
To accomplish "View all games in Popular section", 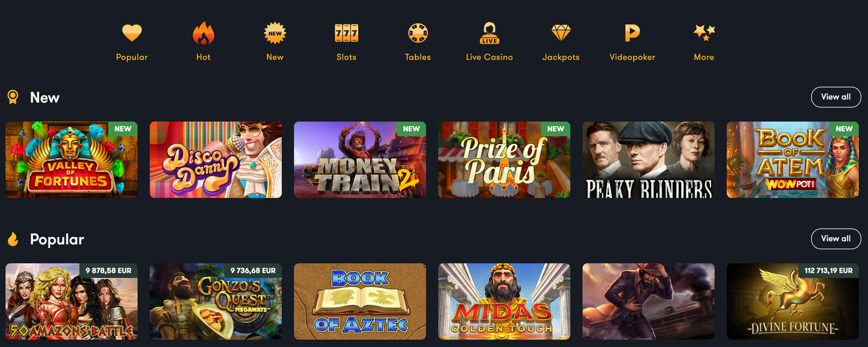I will point(836,239).
